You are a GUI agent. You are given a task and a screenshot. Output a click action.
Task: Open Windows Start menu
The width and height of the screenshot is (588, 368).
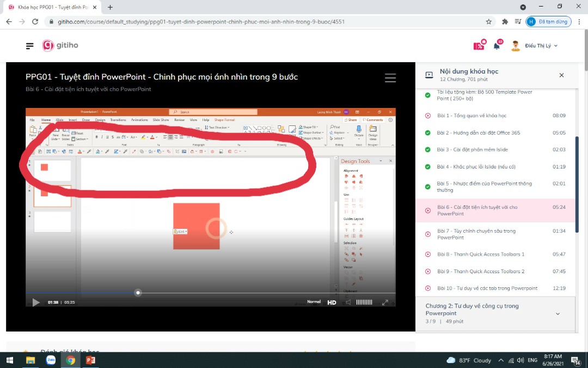pyautogui.click(x=10, y=360)
